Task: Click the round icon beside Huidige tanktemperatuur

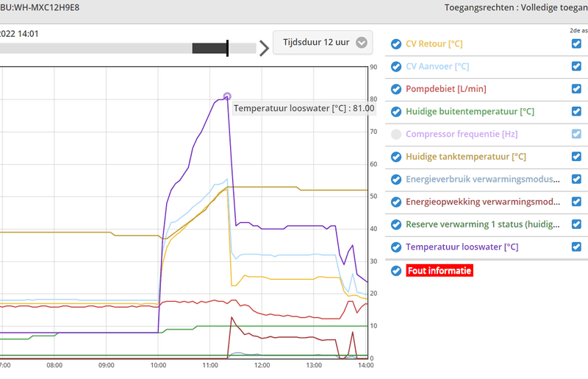Action: click(396, 157)
